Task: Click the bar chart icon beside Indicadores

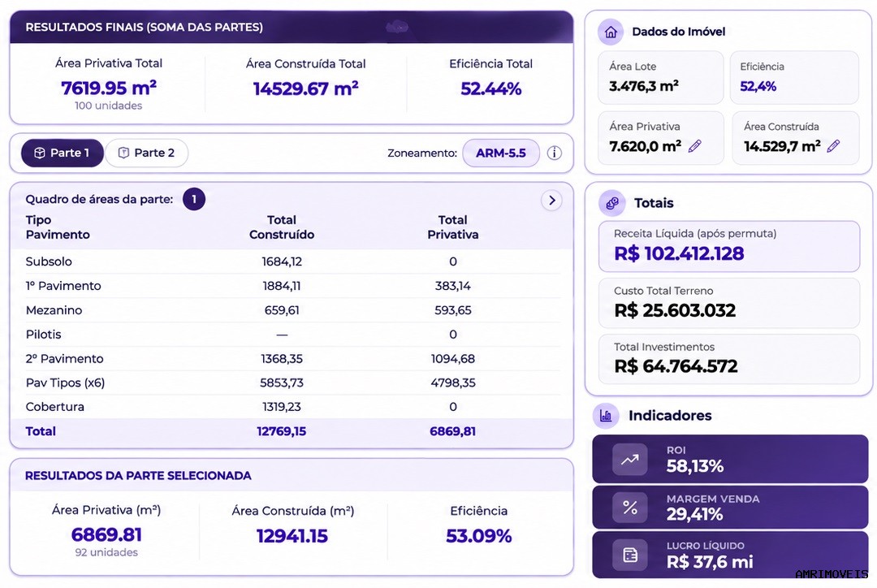Action: [606, 416]
